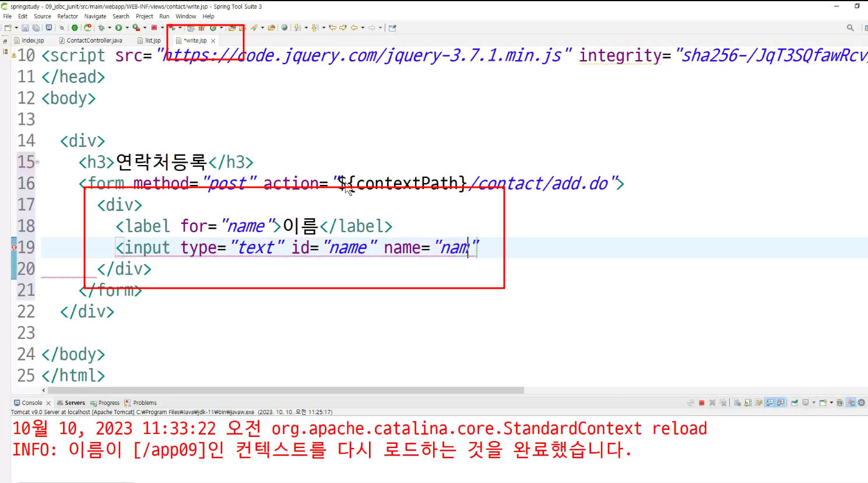The image size is (868, 483).
Task: Switch to the Progress view tab
Action: tap(105, 402)
